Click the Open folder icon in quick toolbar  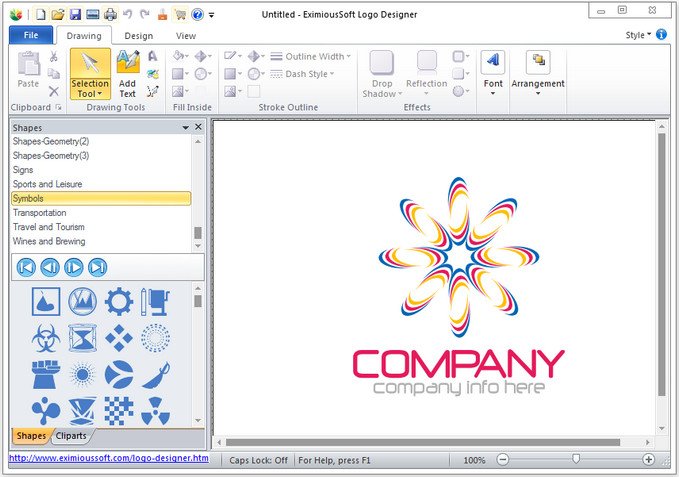coord(58,15)
